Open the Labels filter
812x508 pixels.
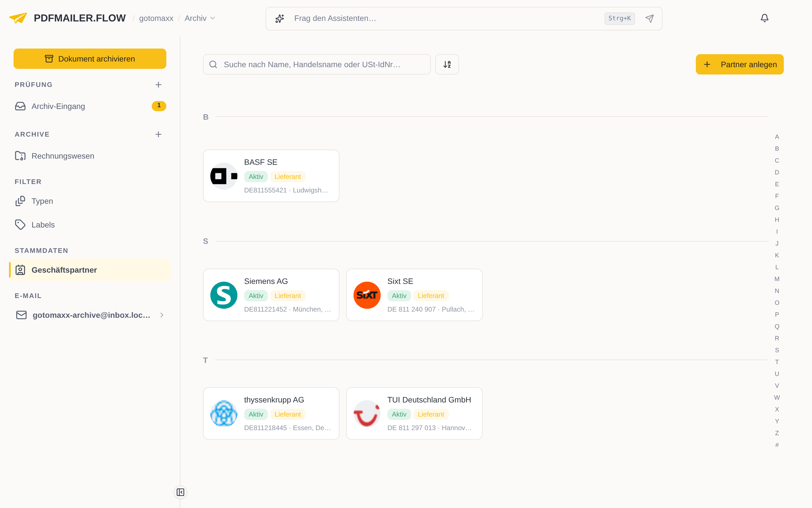pyautogui.click(x=90, y=225)
